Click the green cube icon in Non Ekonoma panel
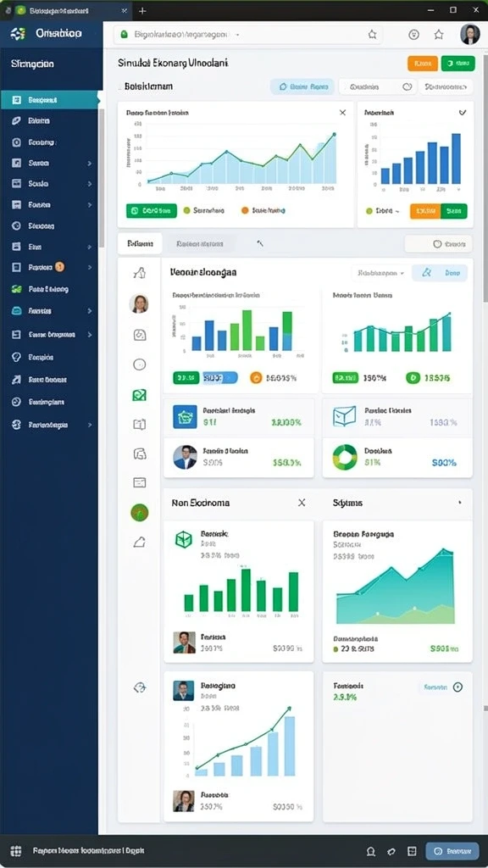The width and height of the screenshot is (488, 868). pos(184,539)
